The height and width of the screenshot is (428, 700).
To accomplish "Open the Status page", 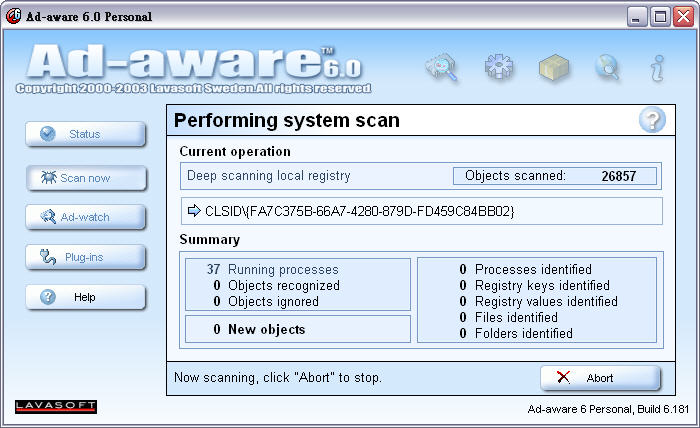I will 86,134.
